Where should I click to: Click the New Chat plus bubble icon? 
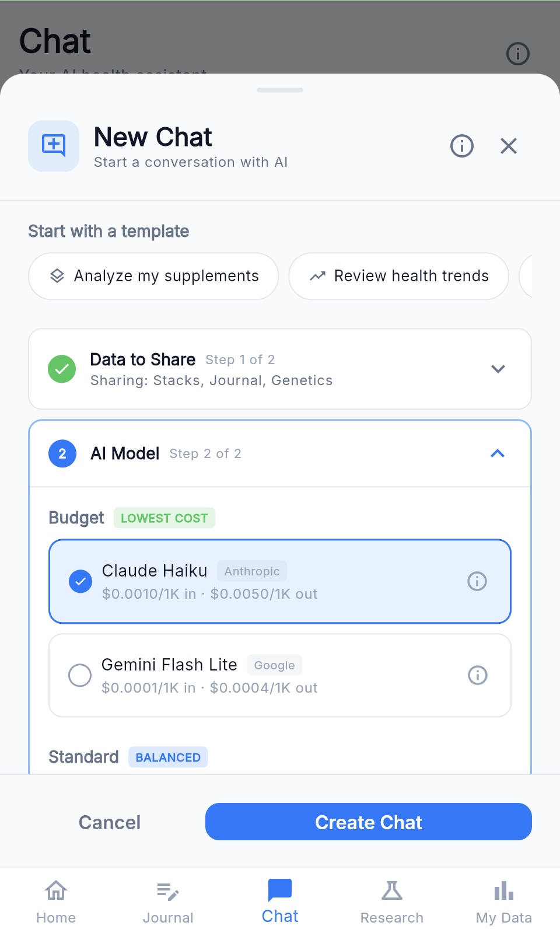[x=54, y=146]
